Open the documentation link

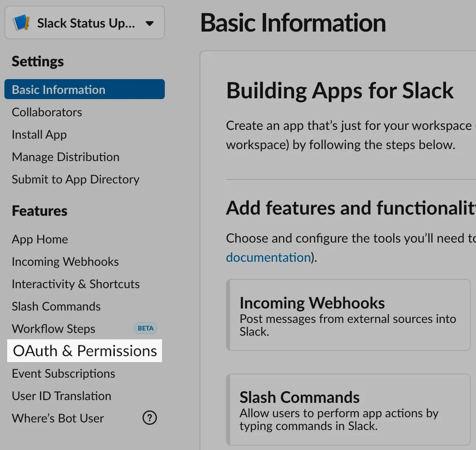[268, 257]
